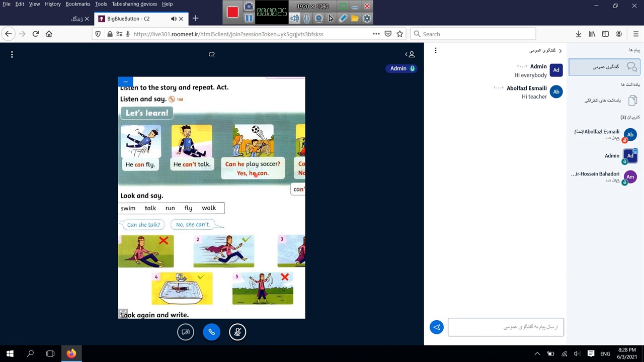Screen dimensions: 644x362
Task: Open the recorder's pencil drawing tool
Action: tap(343, 18)
